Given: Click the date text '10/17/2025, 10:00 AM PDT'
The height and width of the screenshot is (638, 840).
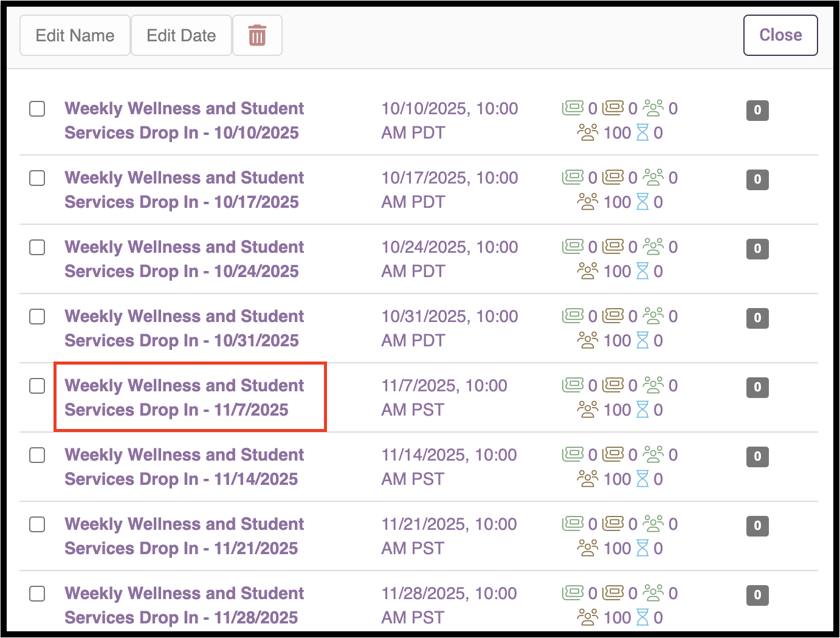Looking at the screenshot, I should click(x=450, y=190).
